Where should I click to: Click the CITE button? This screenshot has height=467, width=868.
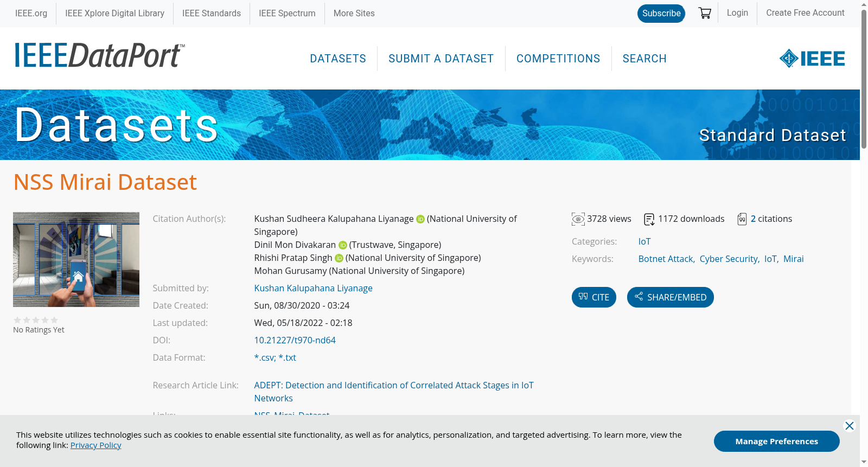point(594,297)
